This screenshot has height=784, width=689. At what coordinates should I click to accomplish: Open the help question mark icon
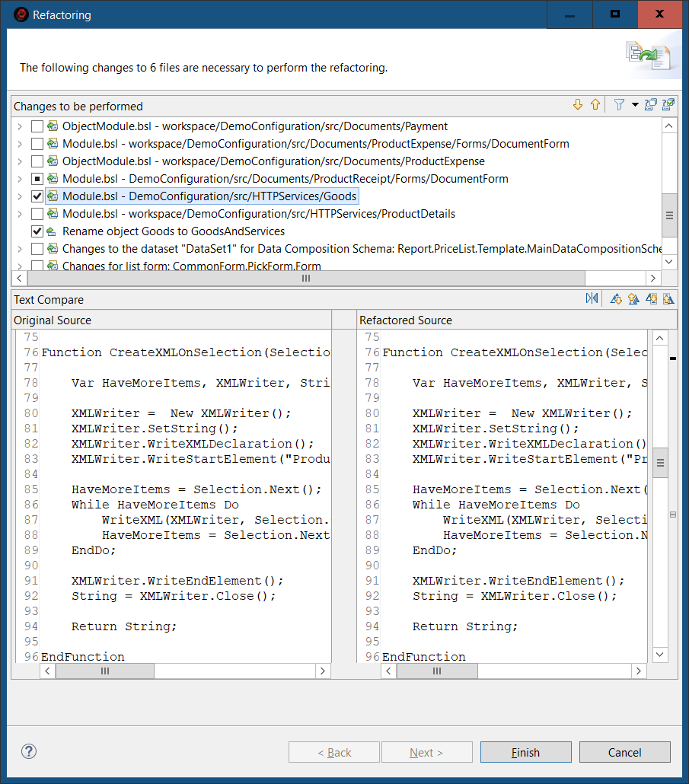coord(29,752)
